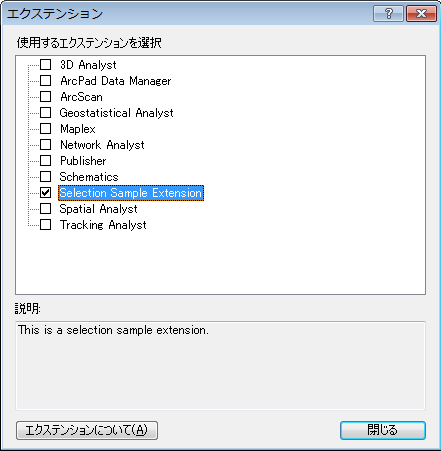The image size is (441, 451).
Task: Tick the Tracking Analyst checkbox
Action: [x=46, y=224]
